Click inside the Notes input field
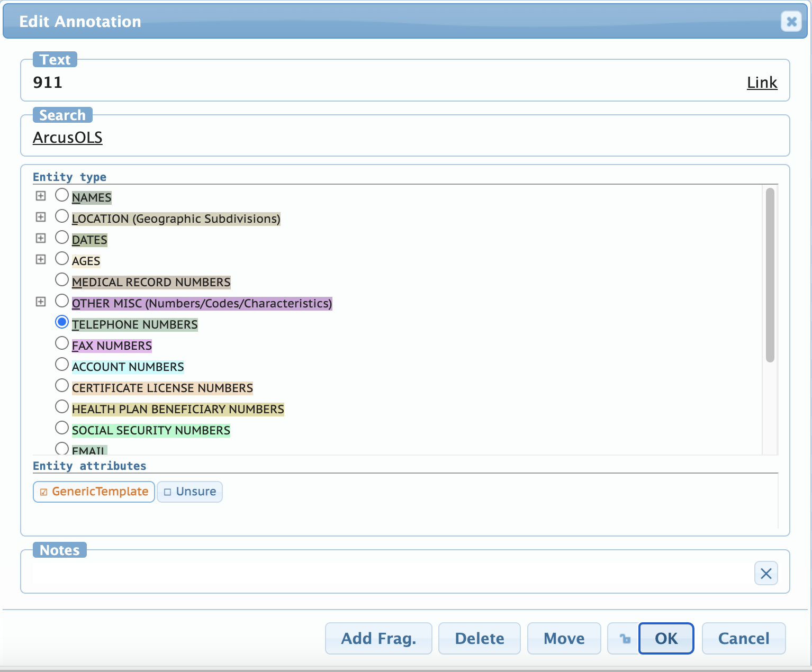 click(392, 573)
